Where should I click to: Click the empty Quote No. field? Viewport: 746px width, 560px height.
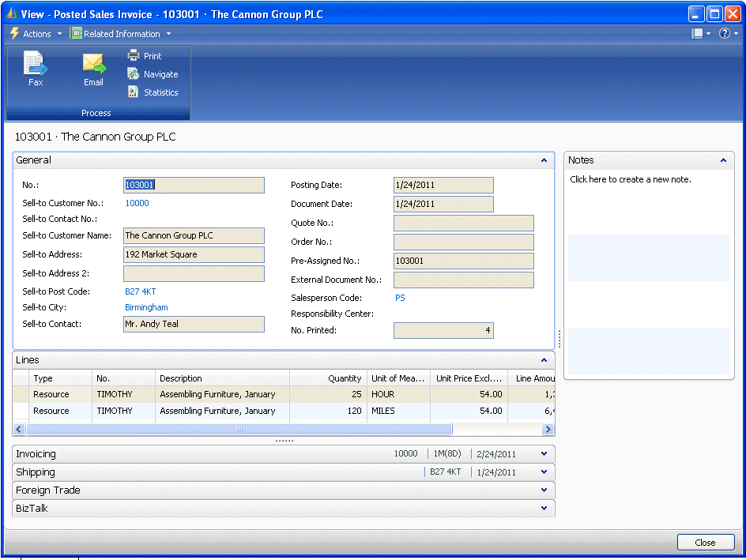point(463,223)
